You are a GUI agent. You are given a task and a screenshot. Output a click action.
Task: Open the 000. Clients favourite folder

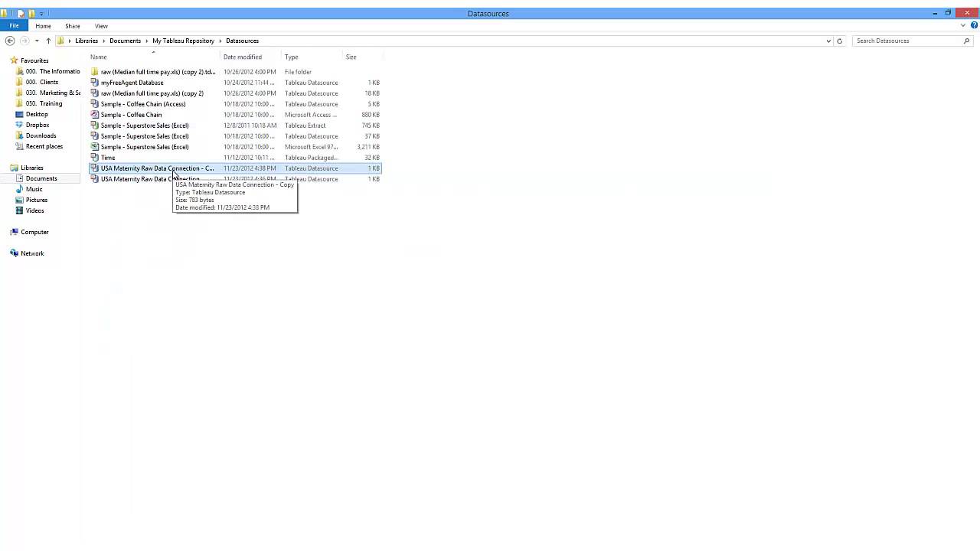pos(41,82)
